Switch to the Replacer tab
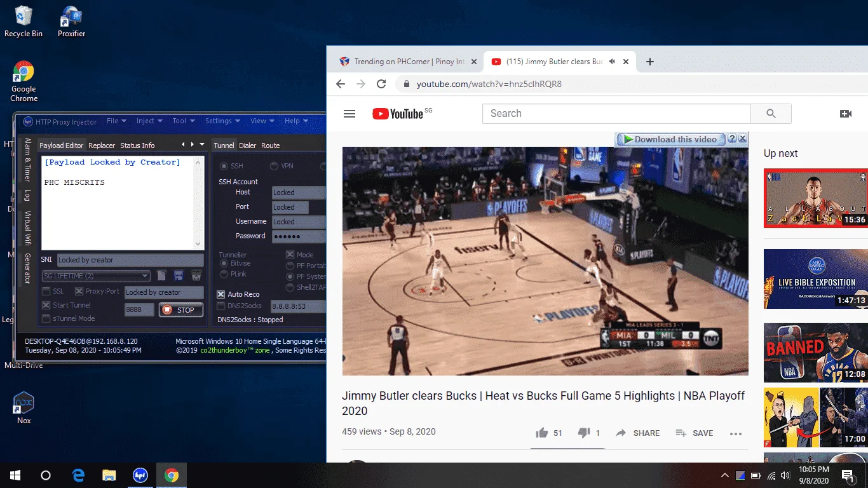The height and width of the screenshot is (488, 868). pos(102,146)
